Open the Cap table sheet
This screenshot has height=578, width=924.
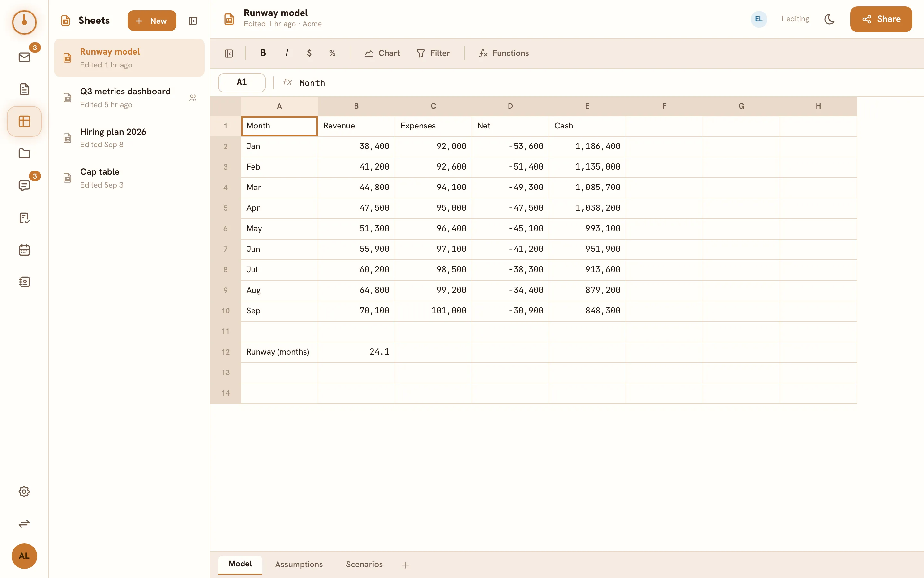[x=129, y=178]
